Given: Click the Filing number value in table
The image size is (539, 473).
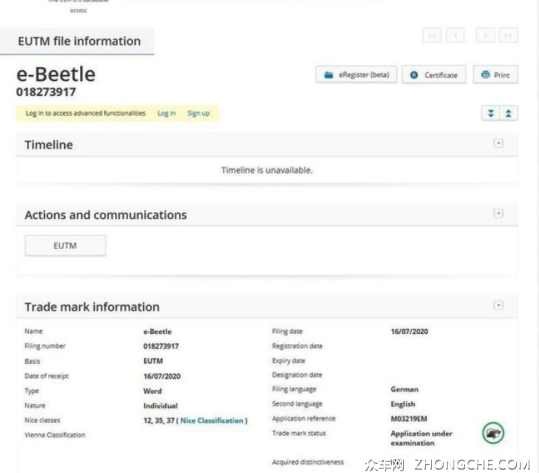Looking at the screenshot, I should point(161,346).
